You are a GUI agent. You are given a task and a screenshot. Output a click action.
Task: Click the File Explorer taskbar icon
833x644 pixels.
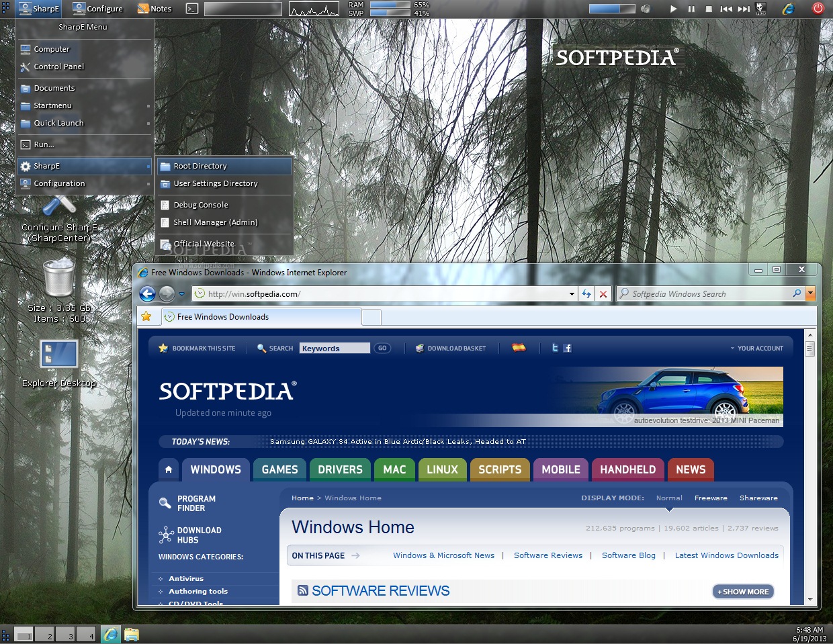(132, 634)
